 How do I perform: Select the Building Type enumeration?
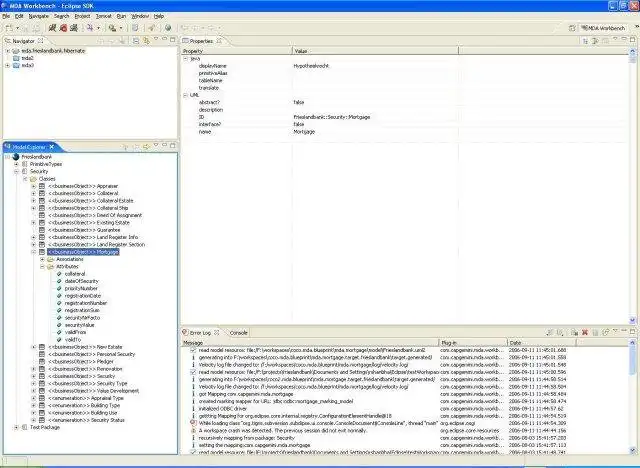coord(84,406)
